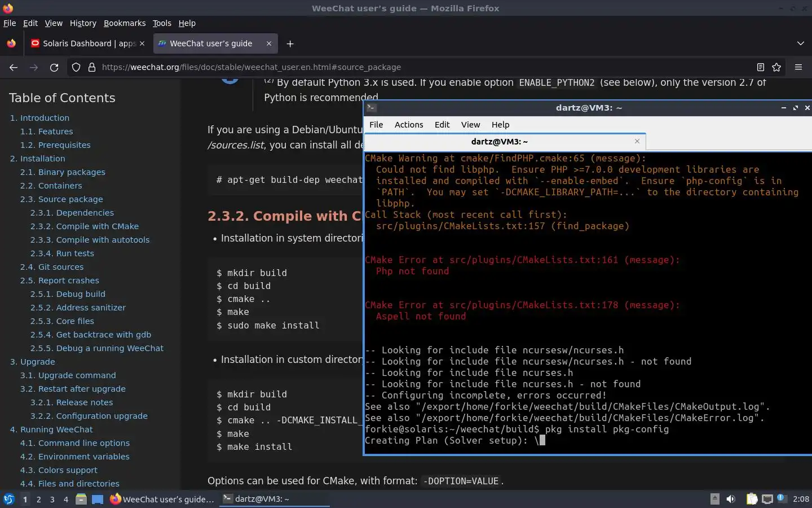Click the terminal command prompt line
The image size is (812, 508).
(517, 429)
